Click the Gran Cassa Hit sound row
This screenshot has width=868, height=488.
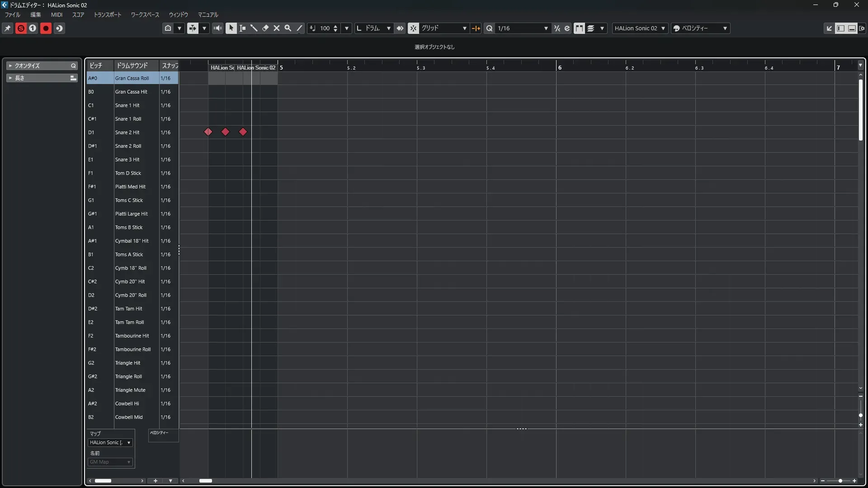(x=131, y=92)
